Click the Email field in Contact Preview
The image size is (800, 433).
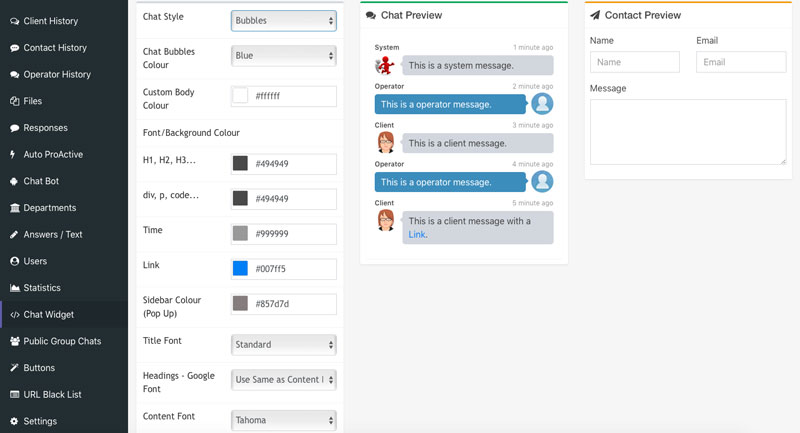pos(740,62)
